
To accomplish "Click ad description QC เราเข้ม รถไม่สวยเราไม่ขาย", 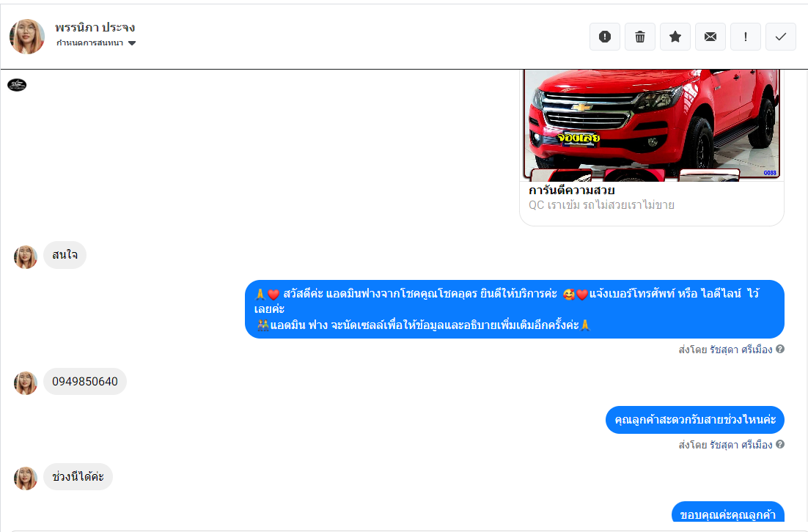I will coord(601,205).
